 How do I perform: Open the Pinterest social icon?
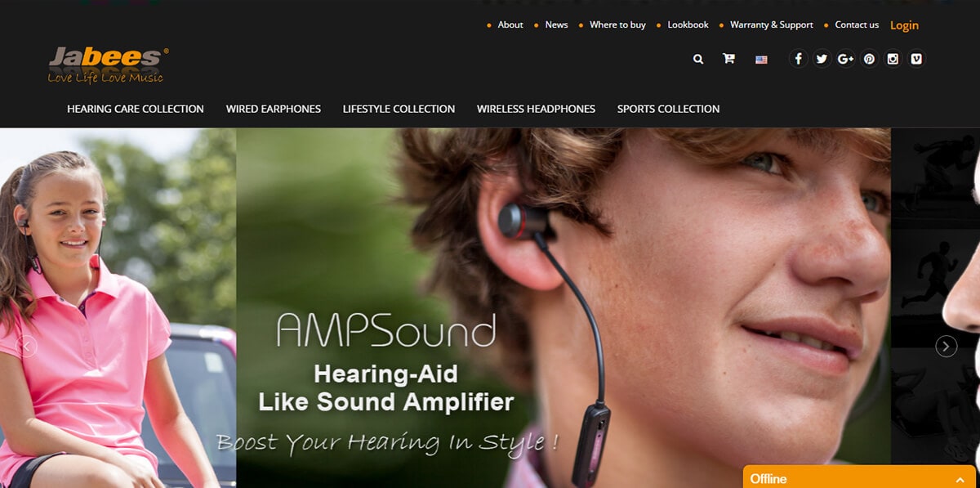869,59
